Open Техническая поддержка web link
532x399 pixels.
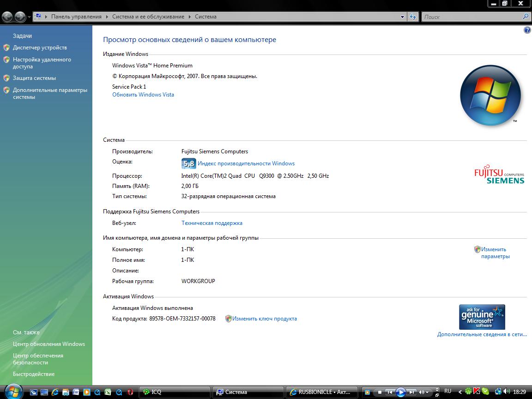tap(212, 223)
